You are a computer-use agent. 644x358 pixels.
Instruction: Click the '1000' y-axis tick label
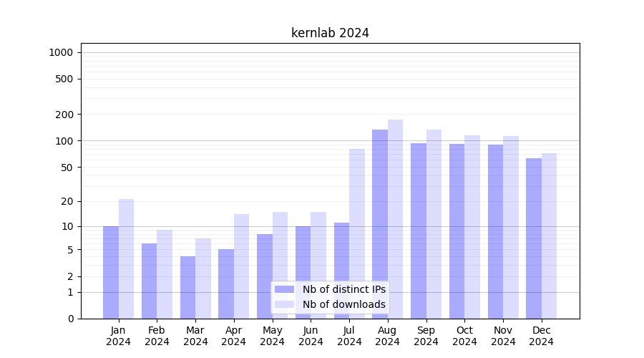[61, 52]
